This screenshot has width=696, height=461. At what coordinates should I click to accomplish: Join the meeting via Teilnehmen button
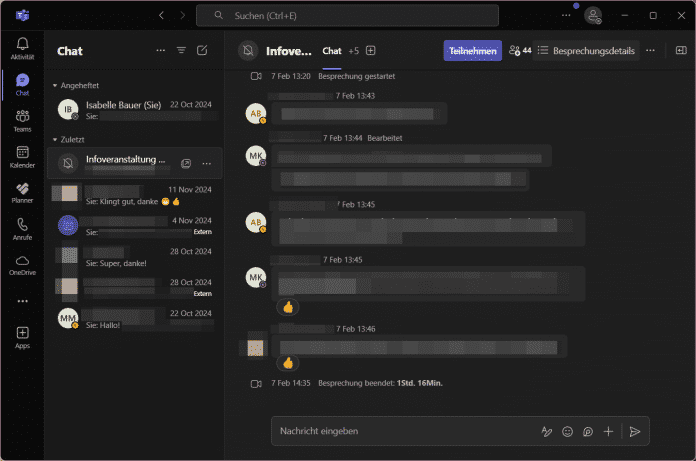pos(473,51)
